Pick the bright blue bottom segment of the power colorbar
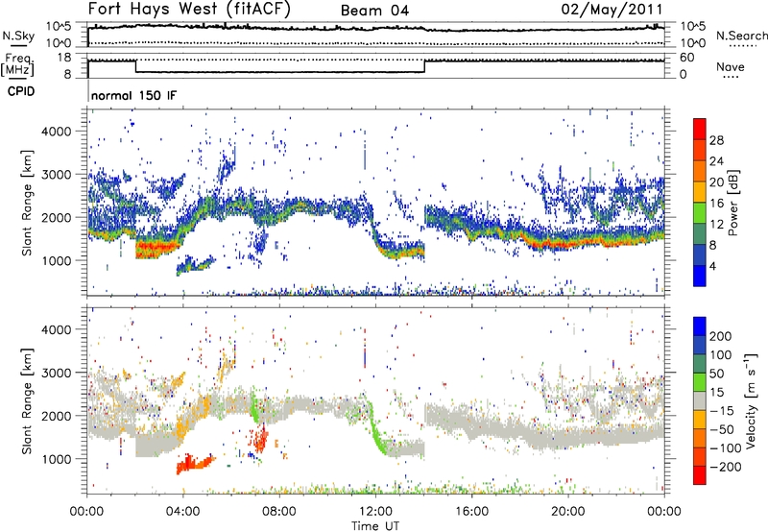This screenshot has height=532, width=768. [x=700, y=276]
